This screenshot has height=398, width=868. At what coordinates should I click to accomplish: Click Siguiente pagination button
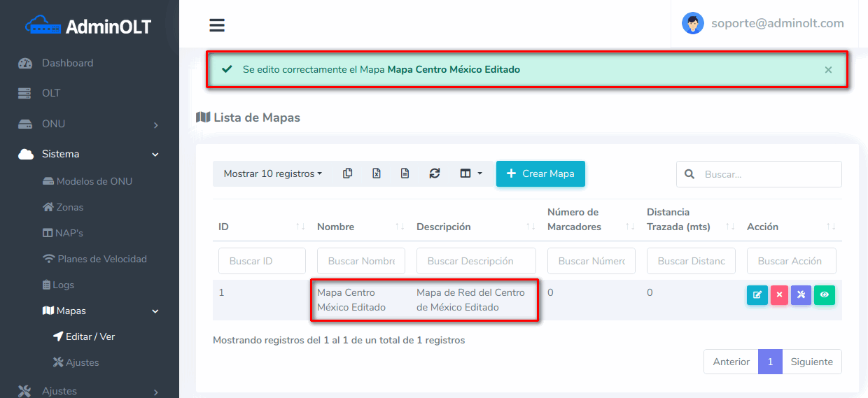point(811,362)
